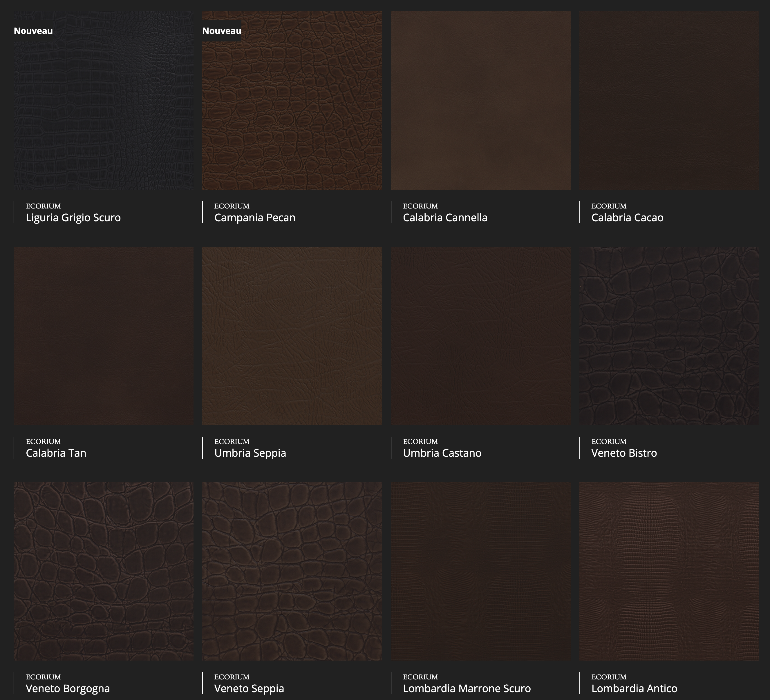
Task: Click the Liguria Grigio Scuro title link
Action: [73, 217]
